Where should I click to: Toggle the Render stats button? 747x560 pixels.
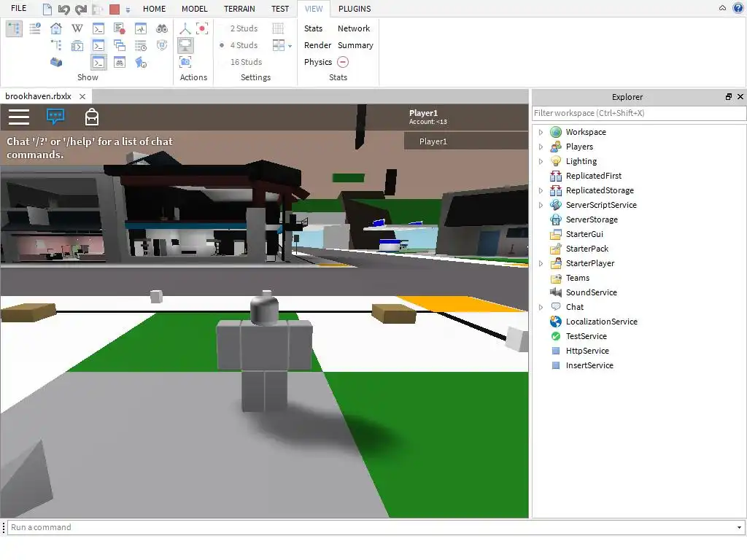pos(317,45)
